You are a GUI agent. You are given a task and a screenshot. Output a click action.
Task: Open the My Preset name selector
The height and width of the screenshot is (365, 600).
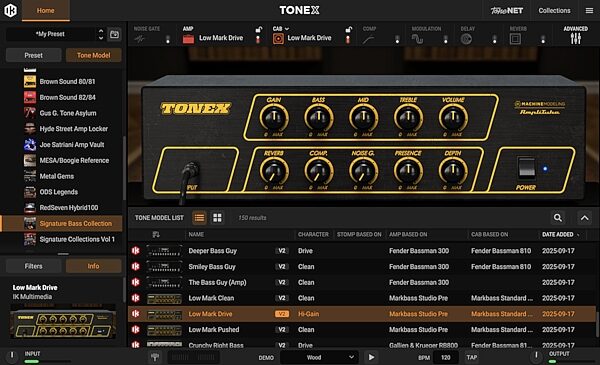click(x=50, y=34)
